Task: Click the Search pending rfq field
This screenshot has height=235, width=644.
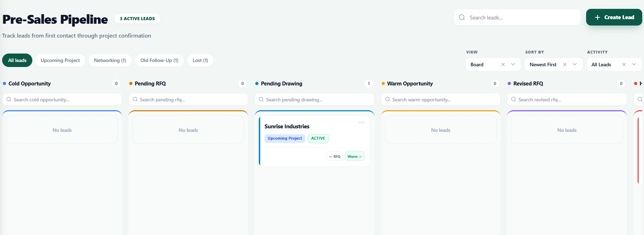Action: coord(188,100)
